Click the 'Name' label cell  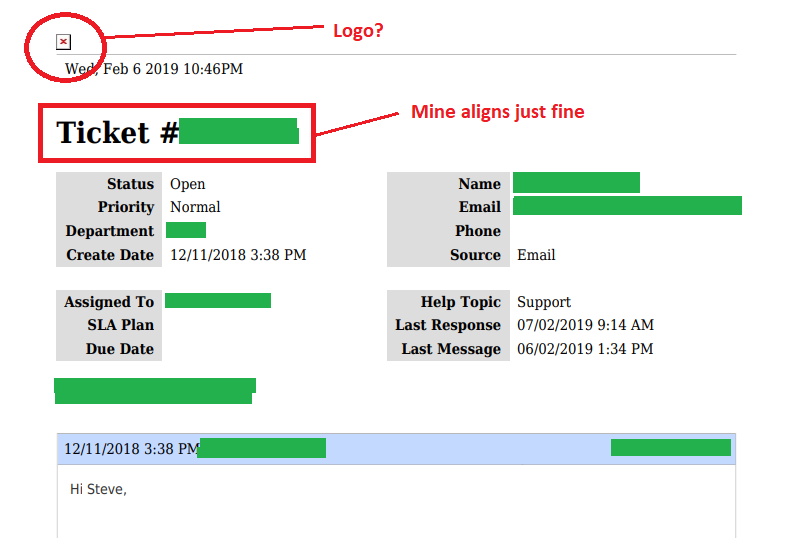tap(448, 184)
